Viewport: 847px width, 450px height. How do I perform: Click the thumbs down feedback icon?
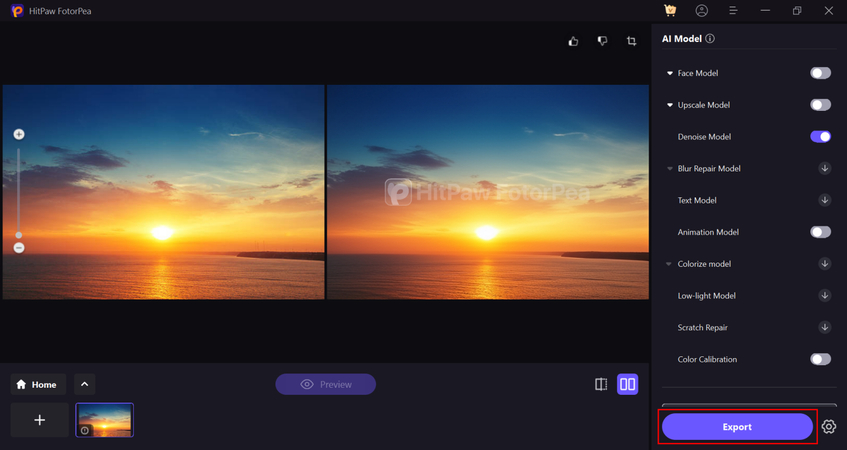[602, 41]
